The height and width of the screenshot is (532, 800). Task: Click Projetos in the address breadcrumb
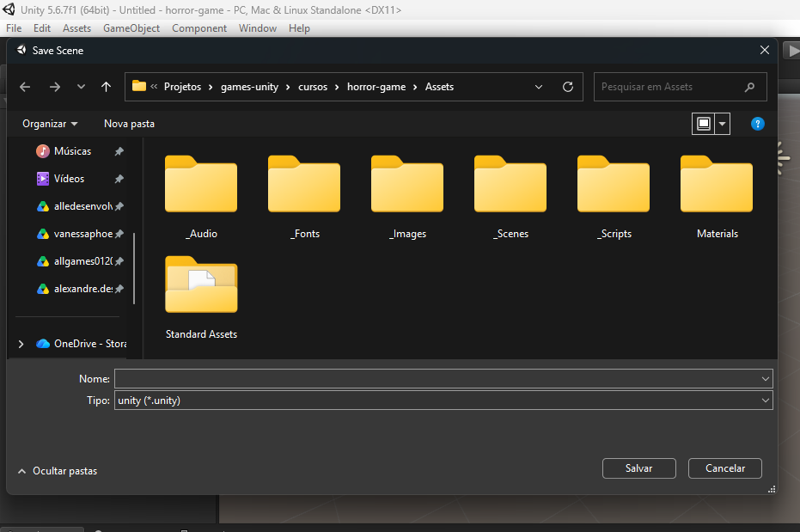183,87
